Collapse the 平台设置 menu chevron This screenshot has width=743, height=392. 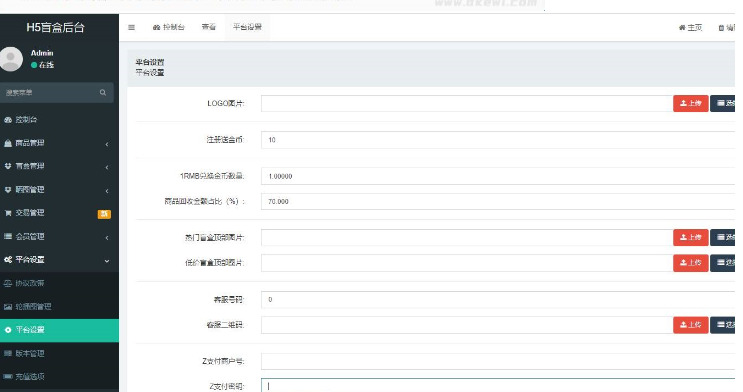pos(107,261)
